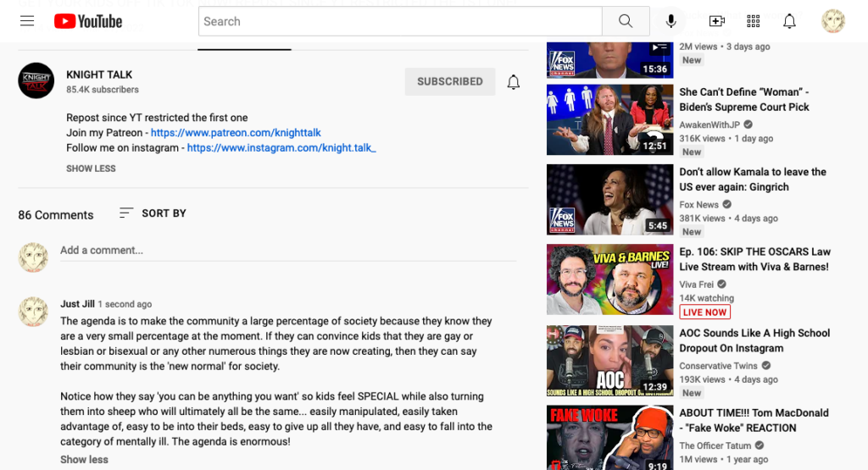Open 'Ep. 106: SKIP THE OSCARS' title
This screenshot has height=470, width=868.
pyautogui.click(x=754, y=259)
